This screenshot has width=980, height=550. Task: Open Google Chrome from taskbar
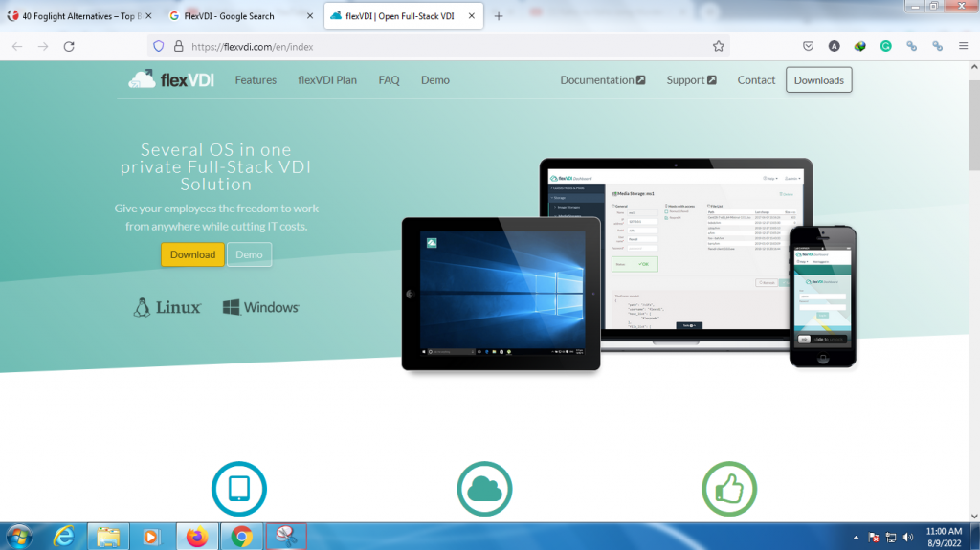[x=242, y=537]
